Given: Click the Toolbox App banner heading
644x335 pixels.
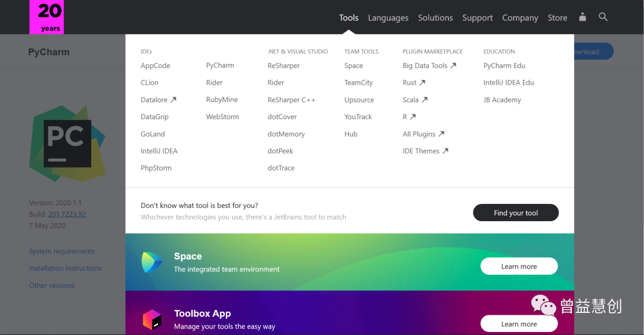Looking at the screenshot, I should click(x=203, y=314).
